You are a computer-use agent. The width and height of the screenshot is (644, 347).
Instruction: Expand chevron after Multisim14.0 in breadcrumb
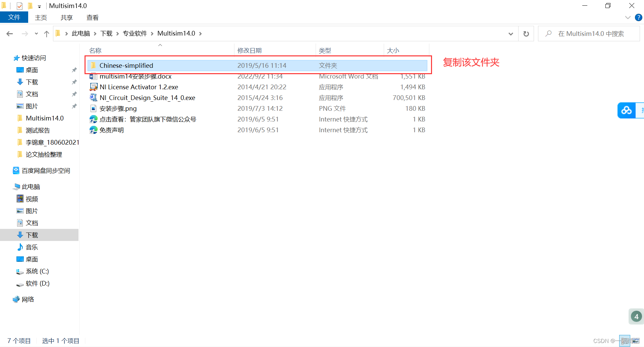point(201,34)
